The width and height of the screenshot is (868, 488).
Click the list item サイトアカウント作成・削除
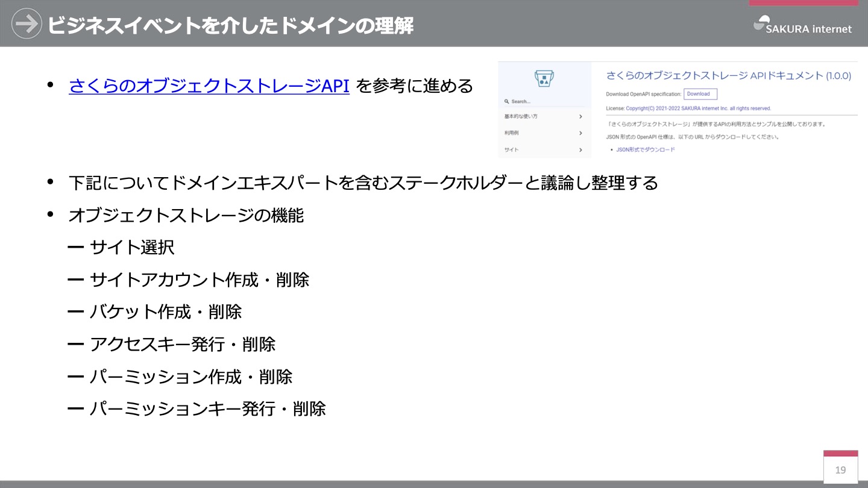200,280
